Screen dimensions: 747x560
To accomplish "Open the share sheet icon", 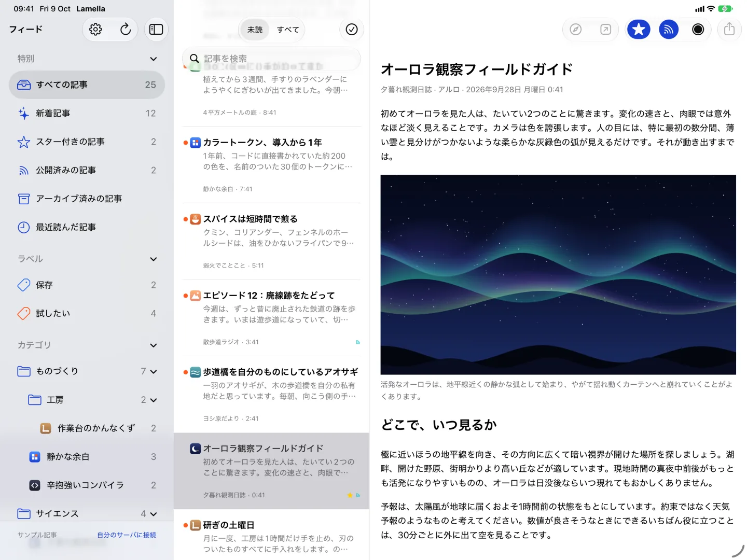I will (x=729, y=30).
